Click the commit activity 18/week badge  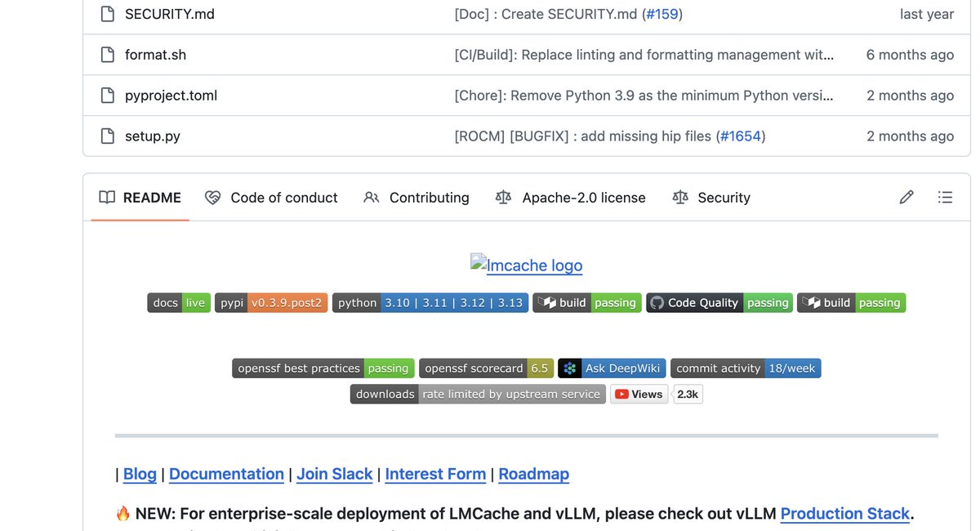point(746,368)
